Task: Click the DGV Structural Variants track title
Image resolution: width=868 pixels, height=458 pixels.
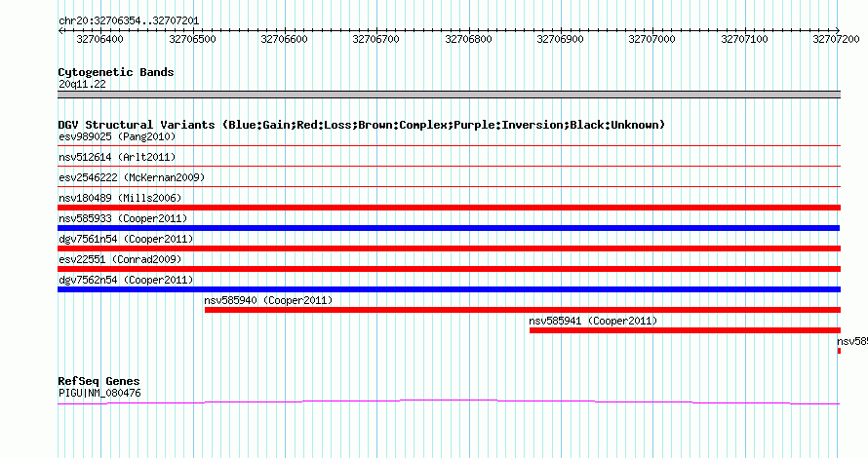Action: tap(362, 125)
